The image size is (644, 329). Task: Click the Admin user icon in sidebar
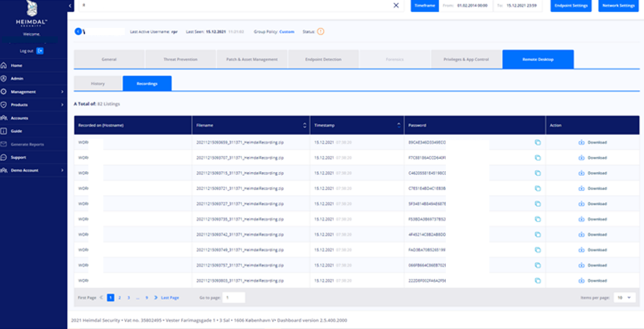point(4,79)
